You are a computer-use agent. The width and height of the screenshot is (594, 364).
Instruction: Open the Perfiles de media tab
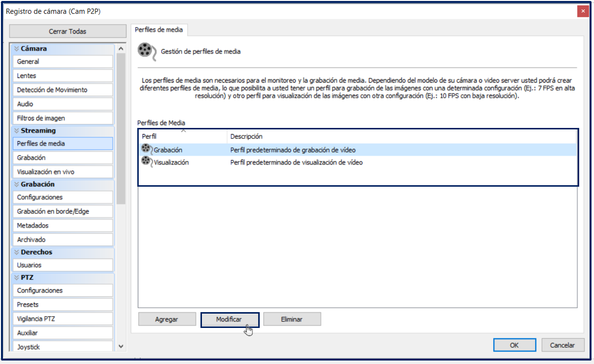click(159, 30)
